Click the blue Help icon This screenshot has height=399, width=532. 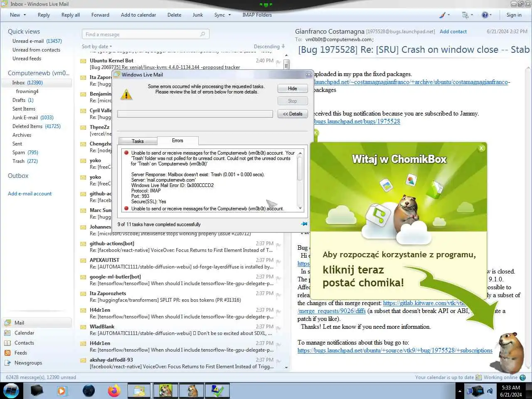point(485,15)
